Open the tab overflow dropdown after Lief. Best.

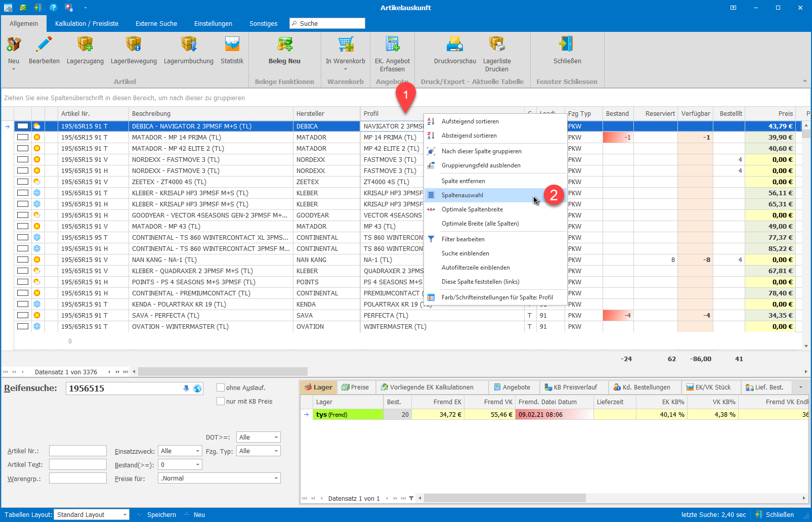pos(800,387)
